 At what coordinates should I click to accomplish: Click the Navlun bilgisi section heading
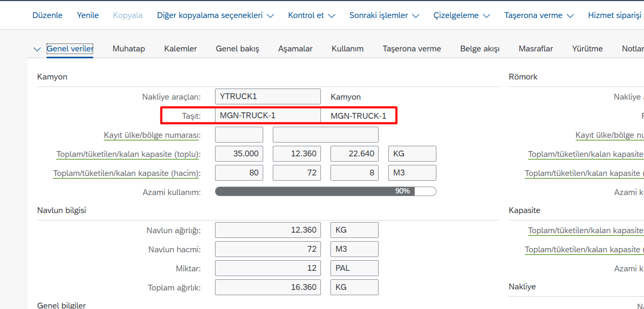61,210
